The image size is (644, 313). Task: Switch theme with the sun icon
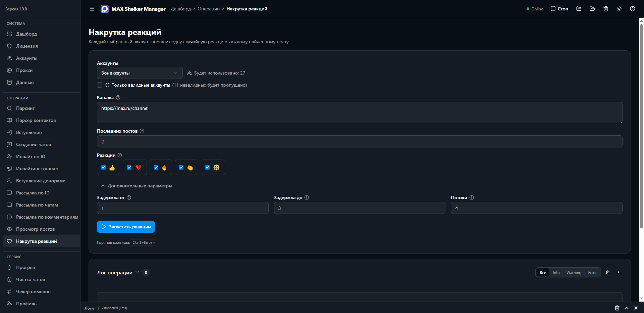pos(619,9)
